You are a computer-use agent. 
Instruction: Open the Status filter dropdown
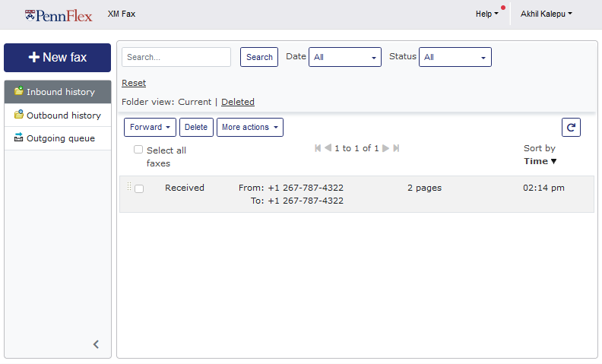point(455,57)
